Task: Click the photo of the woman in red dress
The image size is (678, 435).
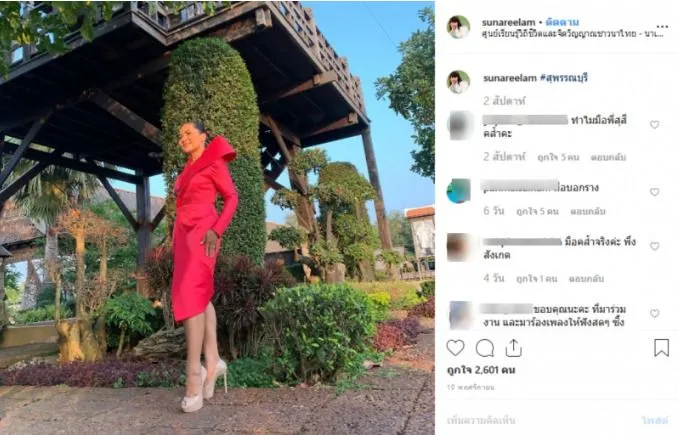Action: (x=217, y=218)
